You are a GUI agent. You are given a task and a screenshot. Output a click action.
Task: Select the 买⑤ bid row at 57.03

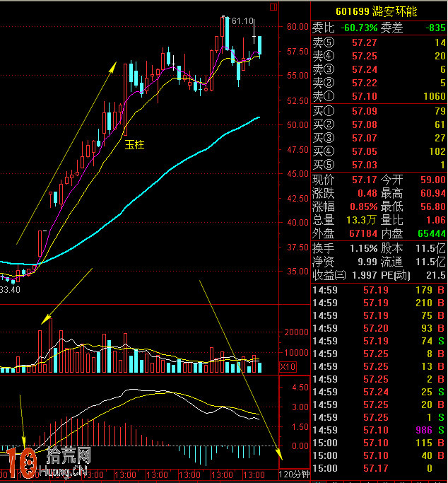click(379, 165)
